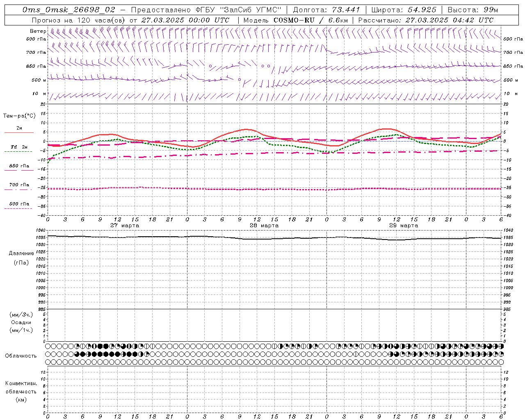Click the Тем-ра(°C) axis title
Image resolution: width=525 pixels, height=420 pixels.
(x=19, y=116)
